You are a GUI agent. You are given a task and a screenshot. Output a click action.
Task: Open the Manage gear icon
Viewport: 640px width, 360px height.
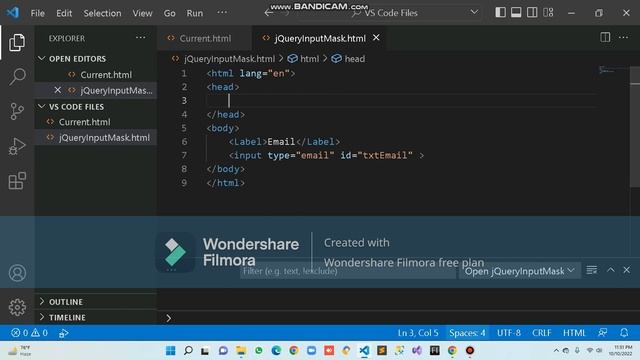17,307
